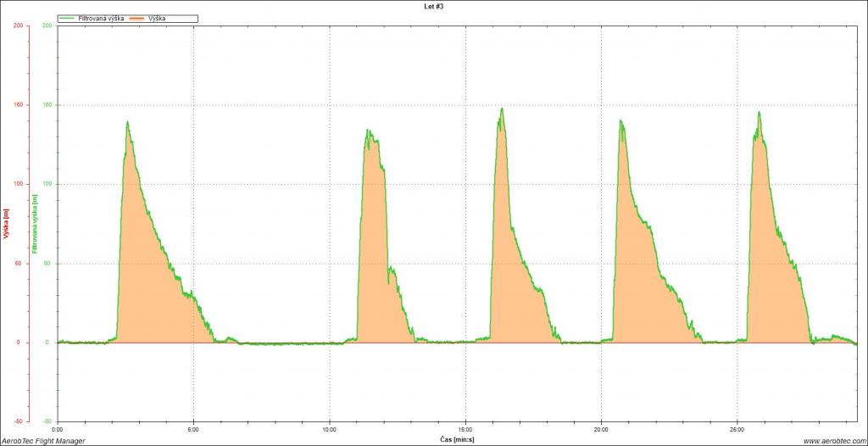Select the Filtrovaná výška legend label
868x446 pixels.
click(x=101, y=18)
